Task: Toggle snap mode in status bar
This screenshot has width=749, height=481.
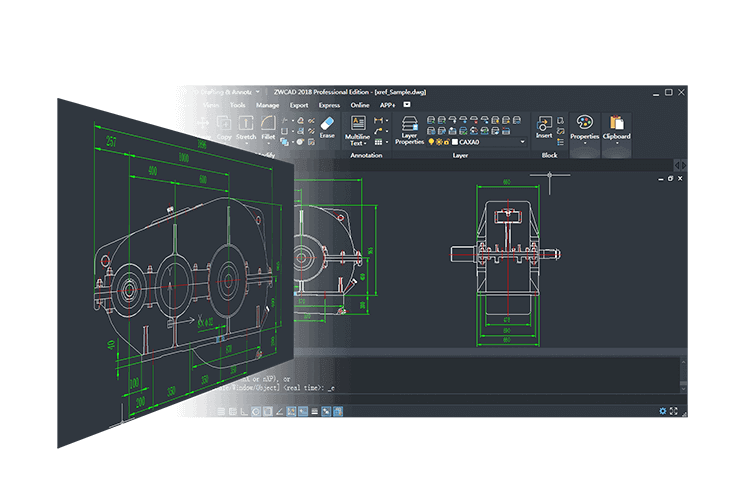Action: 221,411
